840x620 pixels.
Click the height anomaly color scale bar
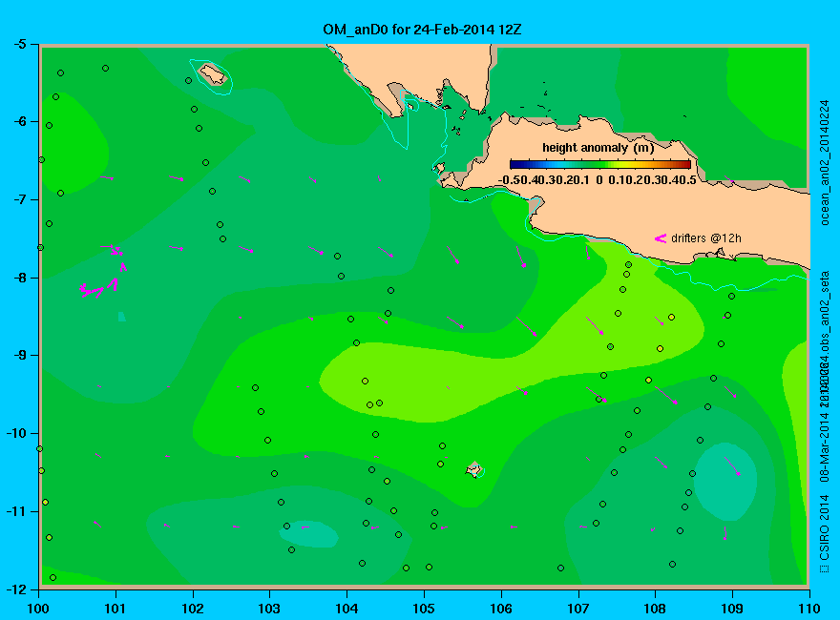(600, 164)
